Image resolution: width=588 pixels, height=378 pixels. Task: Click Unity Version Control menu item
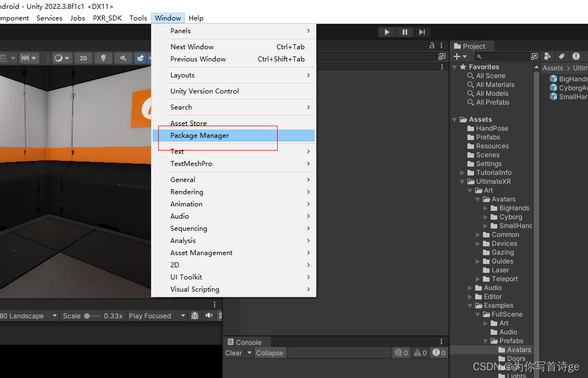click(233, 91)
